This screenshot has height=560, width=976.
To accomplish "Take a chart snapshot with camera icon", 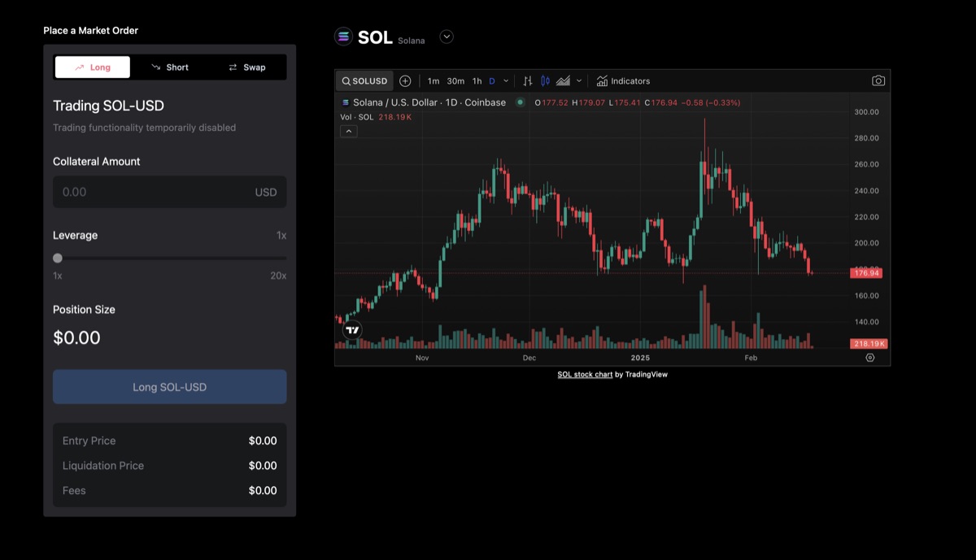I will 878,81.
